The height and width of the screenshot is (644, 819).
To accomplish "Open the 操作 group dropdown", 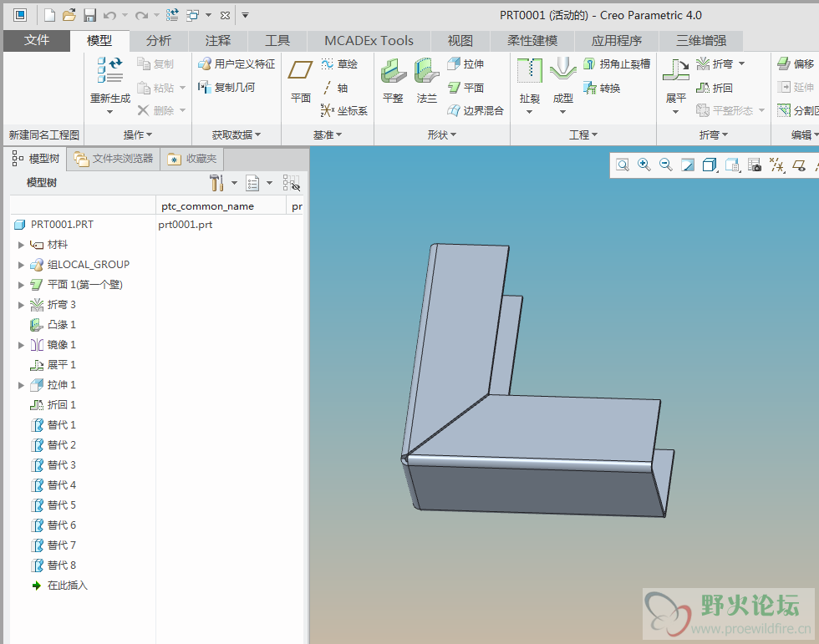I will coord(137,134).
